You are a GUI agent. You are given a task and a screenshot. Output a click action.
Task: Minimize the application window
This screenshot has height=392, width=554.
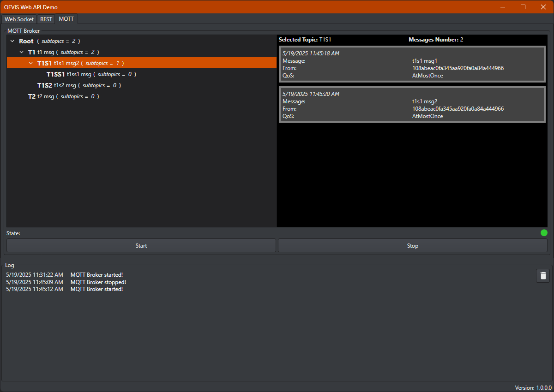502,7
